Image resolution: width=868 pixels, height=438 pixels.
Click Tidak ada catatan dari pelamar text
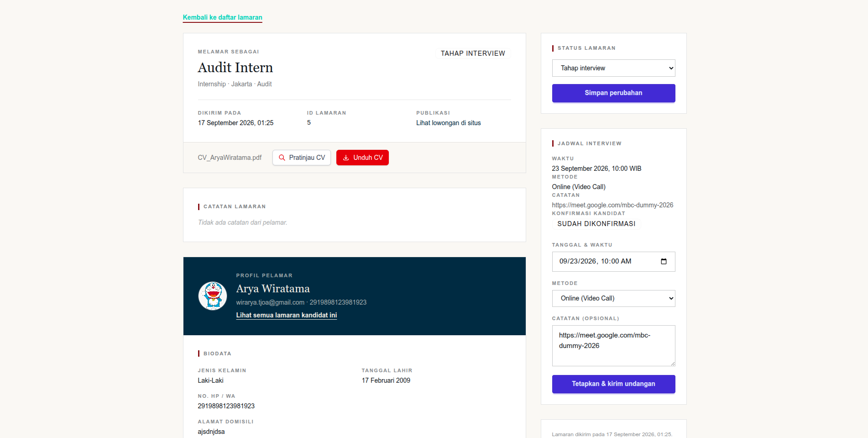pos(243,222)
